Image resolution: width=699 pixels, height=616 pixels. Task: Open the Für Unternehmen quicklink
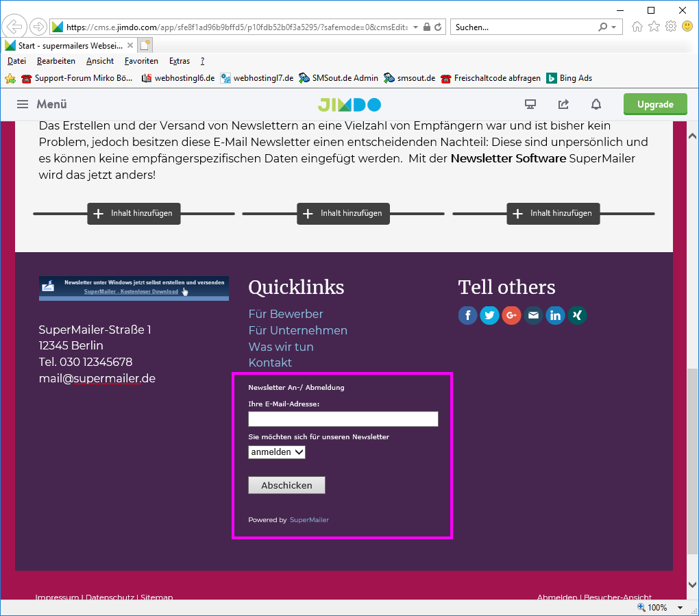(x=297, y=330)
